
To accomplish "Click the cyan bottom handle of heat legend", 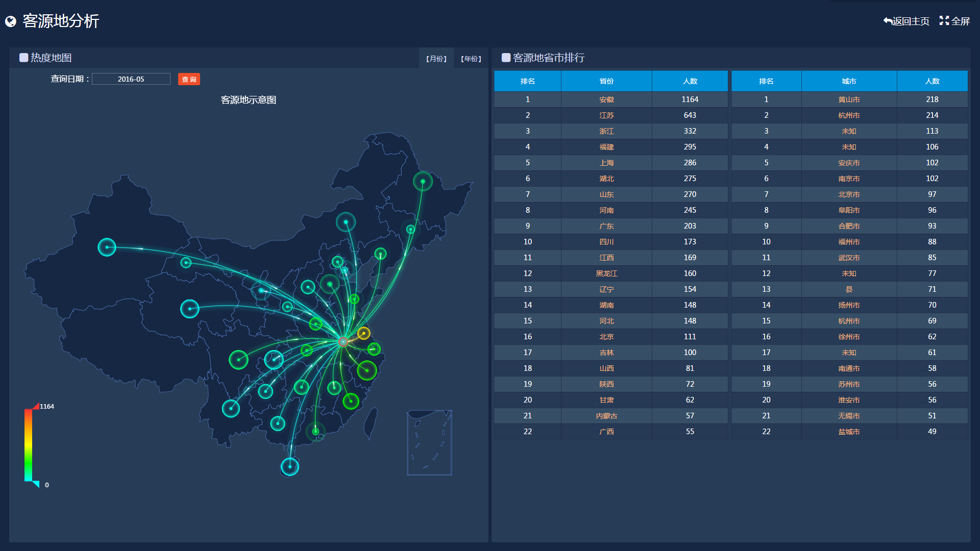I will [36, 484].
